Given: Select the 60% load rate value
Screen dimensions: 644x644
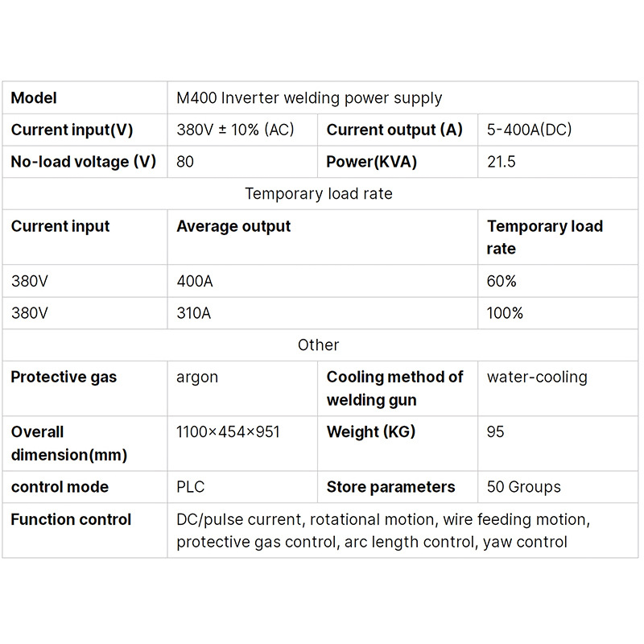Looking at the screenshot, I should [502, 281].
